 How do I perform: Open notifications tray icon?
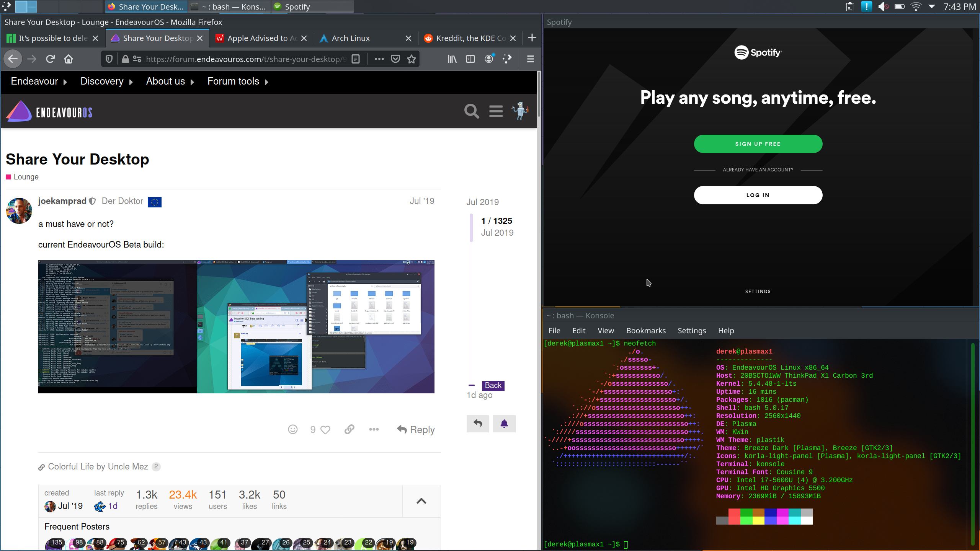point(866,7)
